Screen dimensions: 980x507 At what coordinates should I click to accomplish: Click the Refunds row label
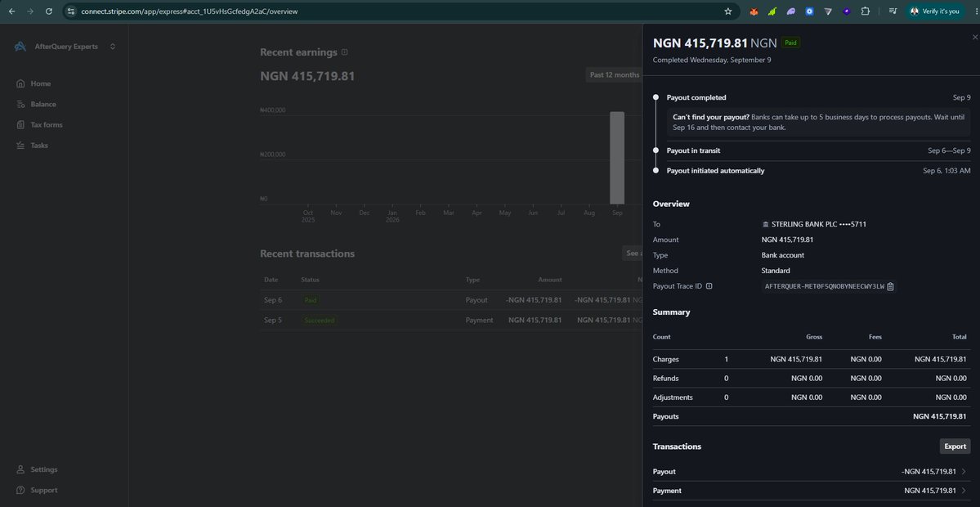click(x=665, y=379)
